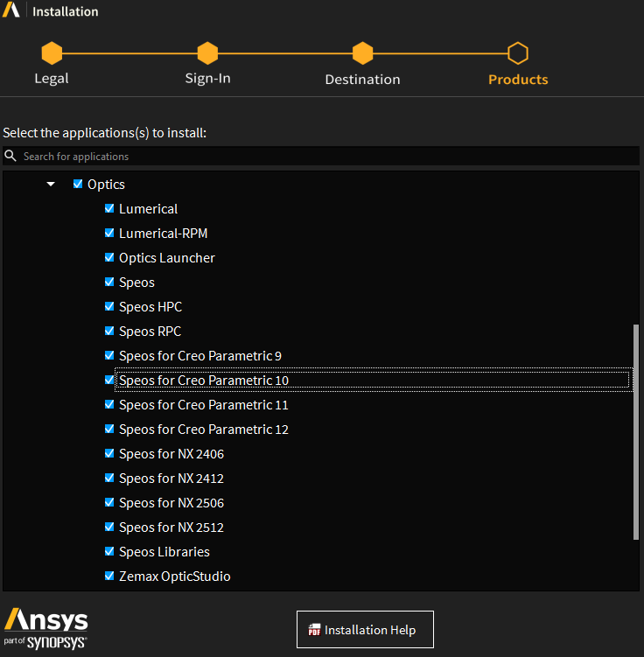This screenshot has width=644, height=657.
Task: Toggle the Optics Launcher checkbox
Action: 109,257
